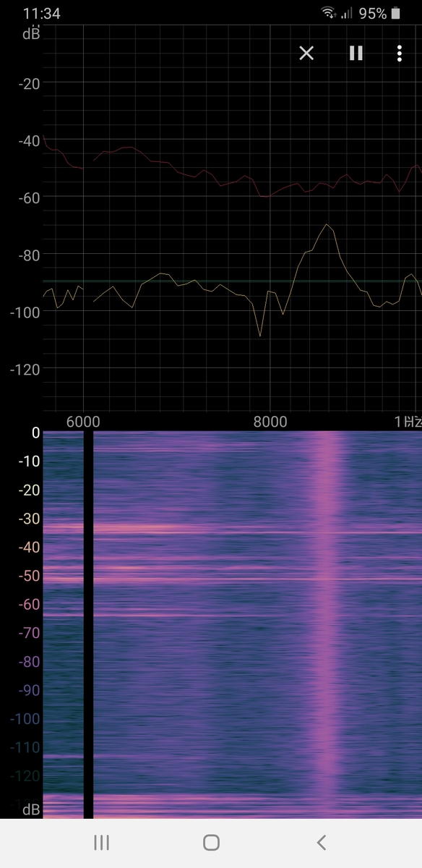This screenshot has height=868, width=422.
Task: Tap the -30 label on spectrogram color scale
Action: (x=28, y=519)
